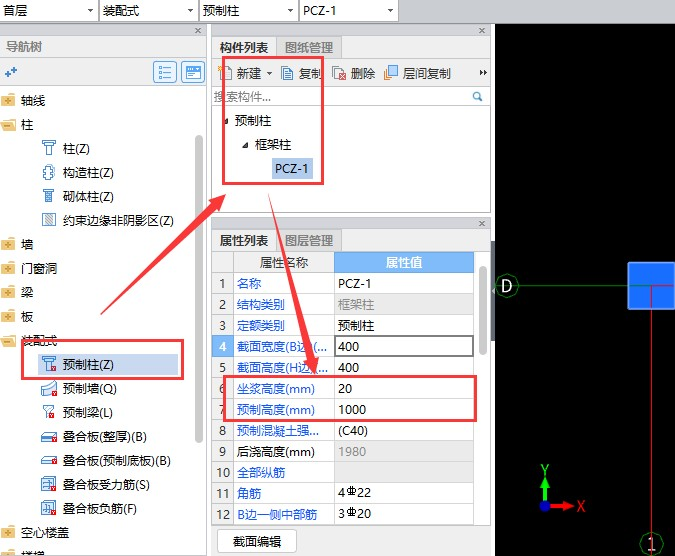Click 预制混凝土强度 value (C40) cell

[x=404, y=430]
